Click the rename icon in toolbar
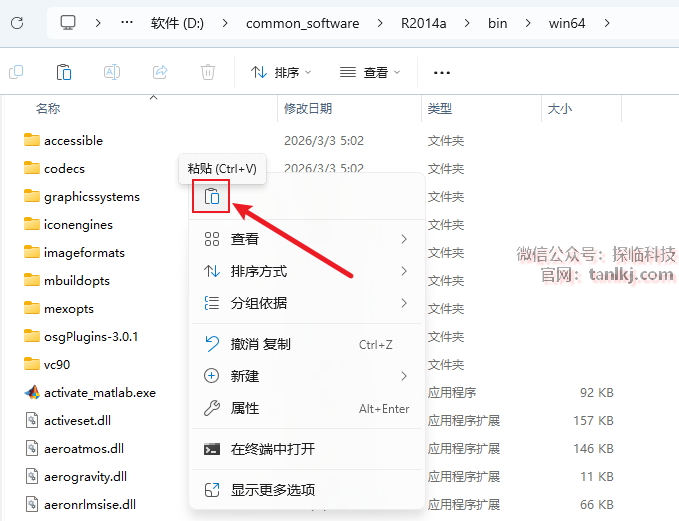This screenshot has width=679, height=521. (x=112, y=72)
